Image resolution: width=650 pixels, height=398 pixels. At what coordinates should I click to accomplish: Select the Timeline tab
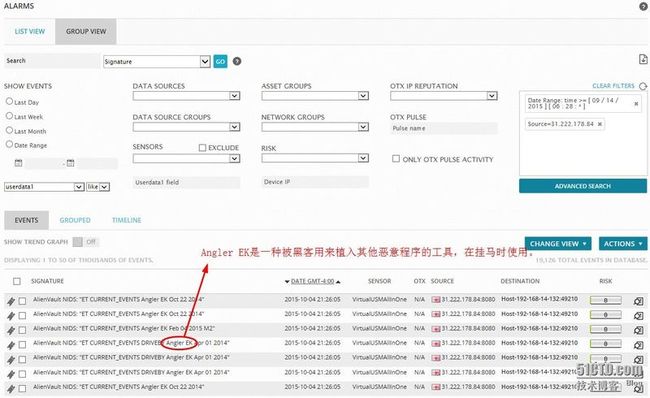point(126,220)
